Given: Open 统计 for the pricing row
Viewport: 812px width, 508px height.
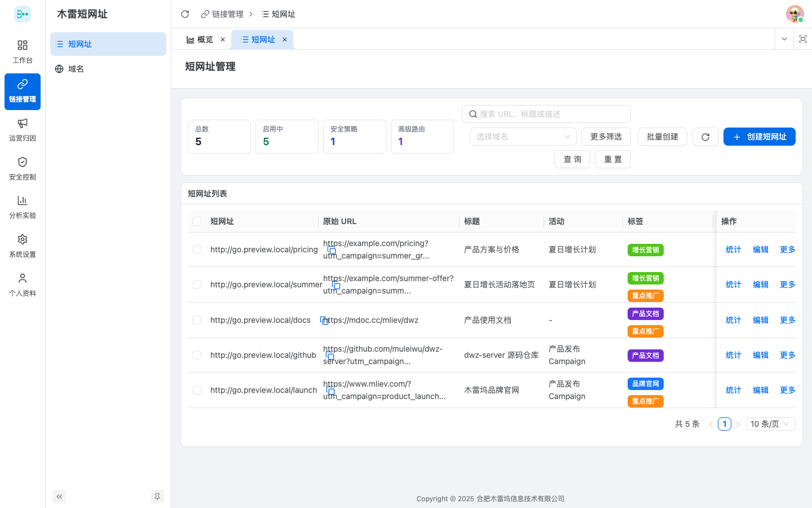Looking at the screenshot, I should point(734,249).
